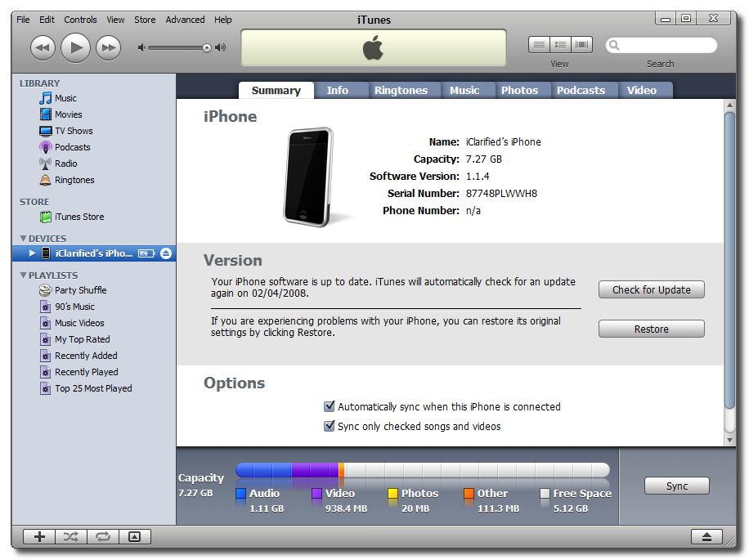Open the File menu
Viewport: 749px width, 560px height.
23,20
